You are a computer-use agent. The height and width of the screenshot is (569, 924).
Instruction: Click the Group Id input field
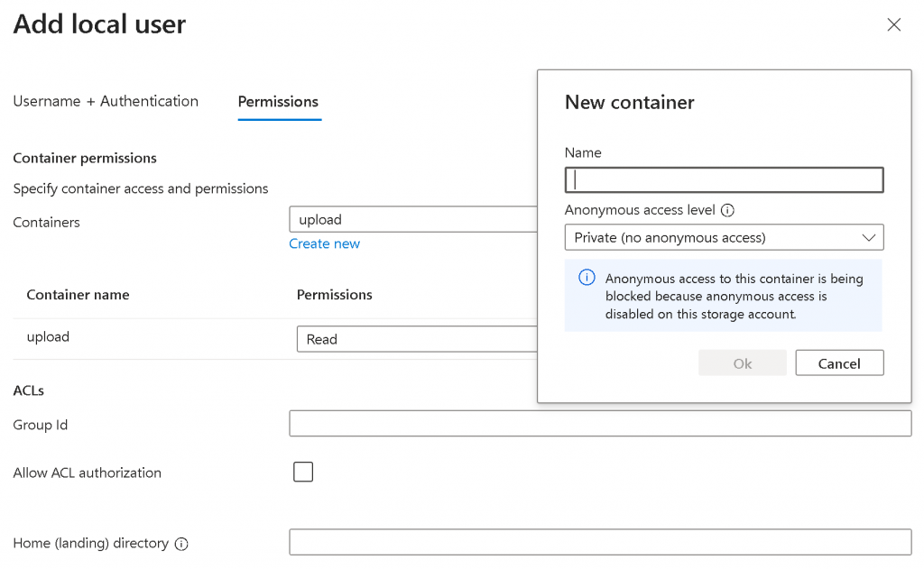(x=600, y=424)
